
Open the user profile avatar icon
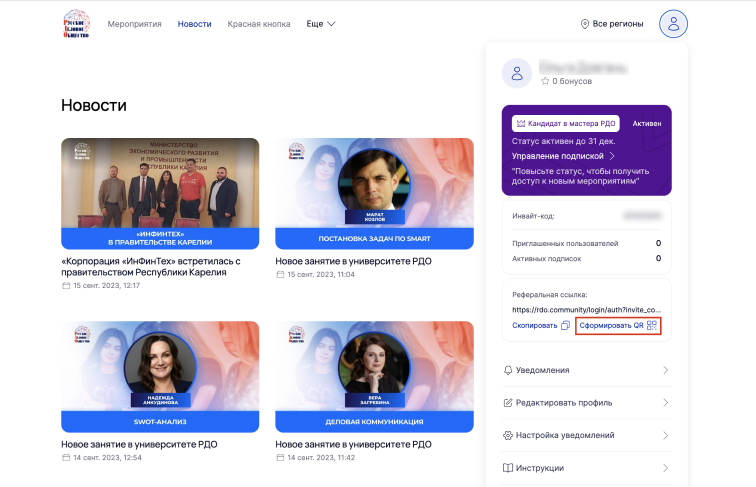673,24
